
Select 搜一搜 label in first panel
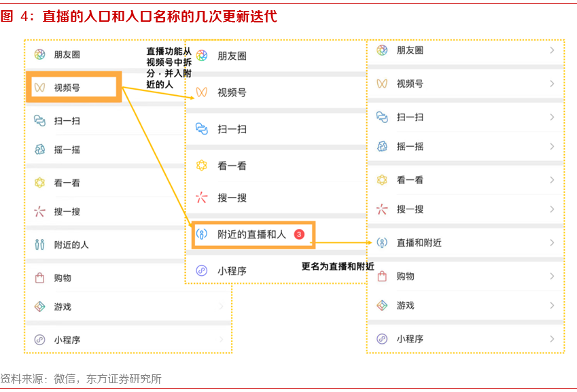click(67, 211)
